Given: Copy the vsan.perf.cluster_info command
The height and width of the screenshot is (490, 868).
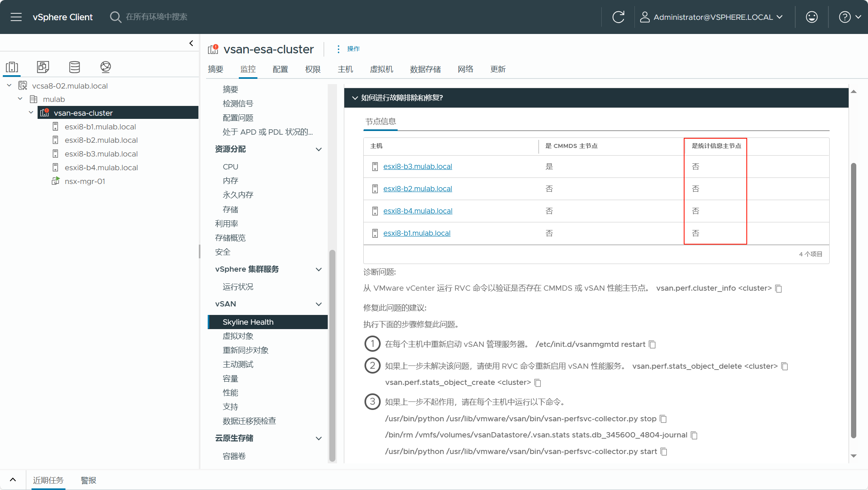Looking at the screenshot, I should click(x=779, y=289).
